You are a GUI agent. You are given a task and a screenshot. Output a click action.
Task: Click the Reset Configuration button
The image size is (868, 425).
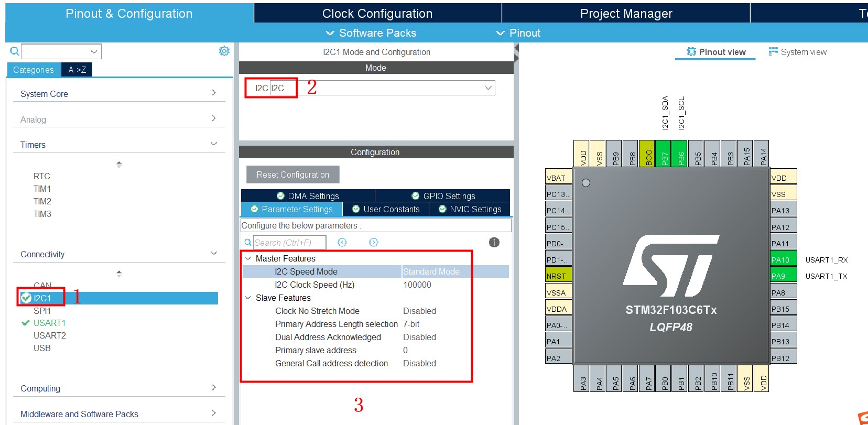pos(293,175)
